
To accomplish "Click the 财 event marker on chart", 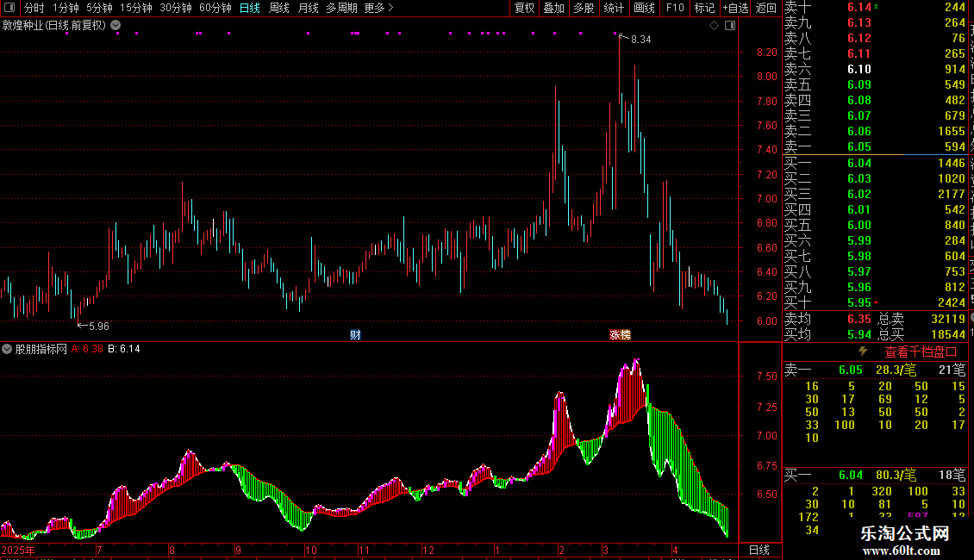I will point(355,334).
